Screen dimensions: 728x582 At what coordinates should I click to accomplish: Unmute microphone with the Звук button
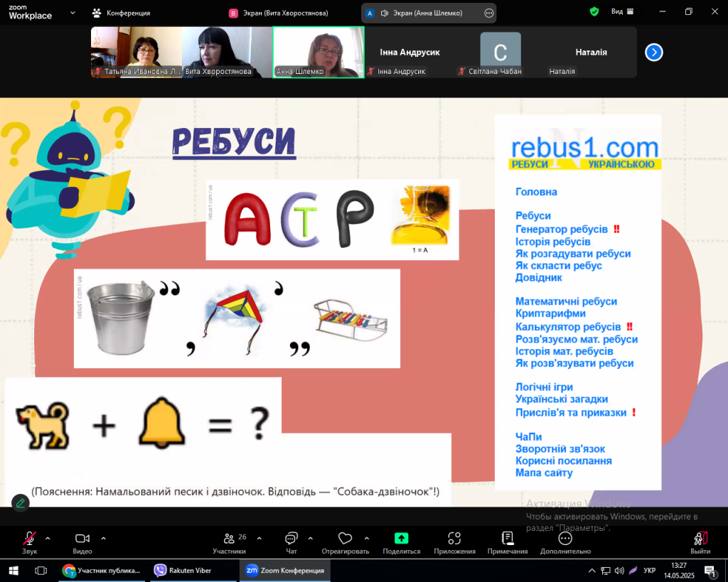click(x=29, y=542)
